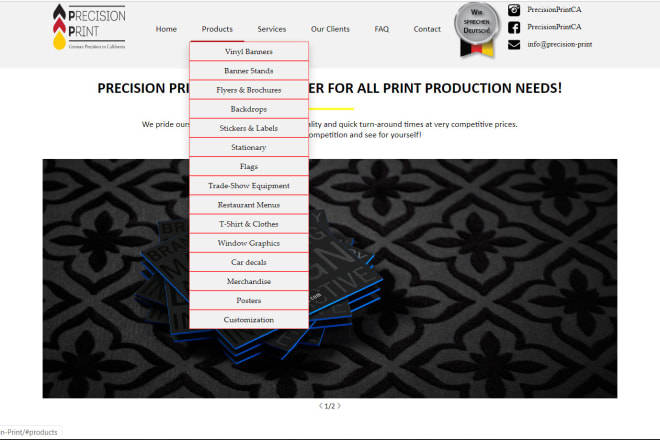This screenshot has width=660, height=440.
Task: Visit PrecisionPrintCA Facebook text link
Action: point(554,27)
